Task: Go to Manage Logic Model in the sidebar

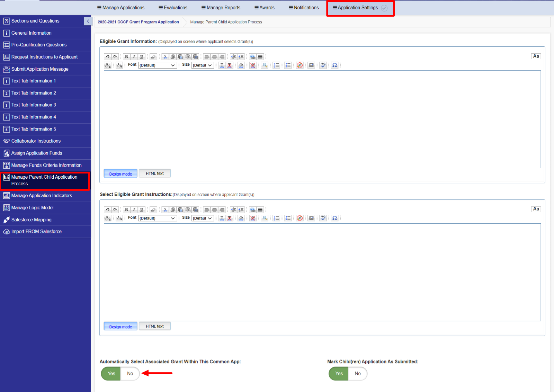Action: 32,208
